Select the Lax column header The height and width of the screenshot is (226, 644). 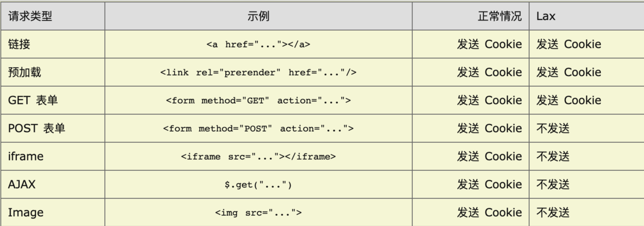click(546, 16)
